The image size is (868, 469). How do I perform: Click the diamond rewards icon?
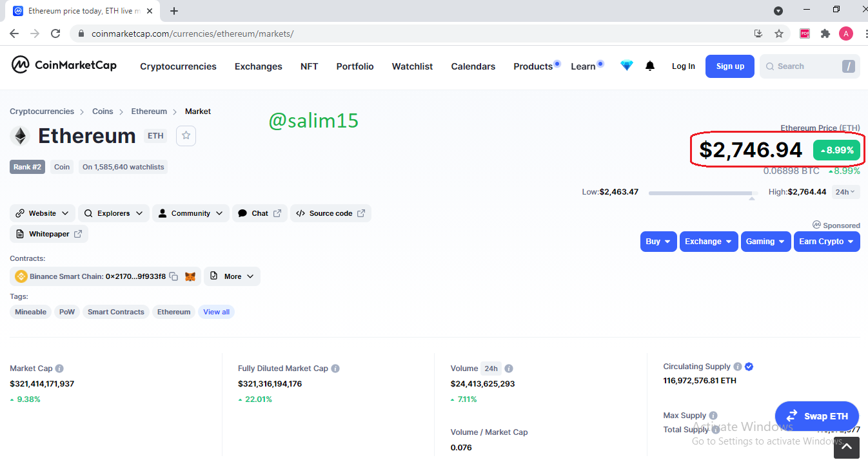(x=627, y=66)
